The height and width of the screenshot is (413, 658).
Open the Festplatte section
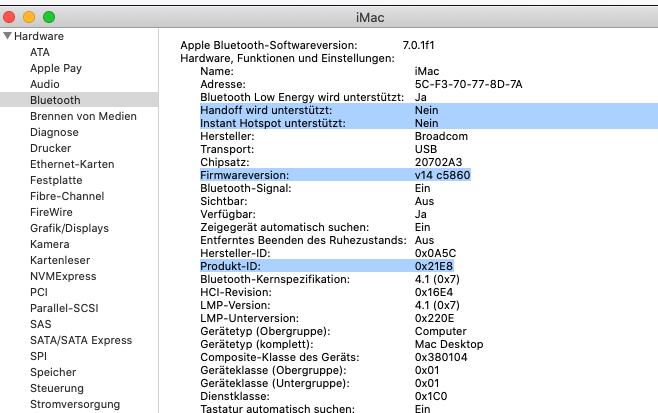tap(56, 180)
